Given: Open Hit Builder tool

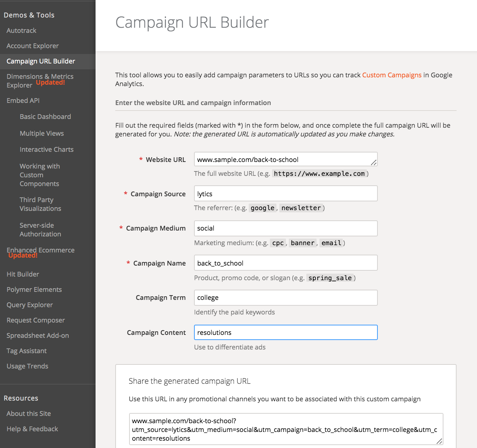Looking at the screenshot, I should (23, 274).
